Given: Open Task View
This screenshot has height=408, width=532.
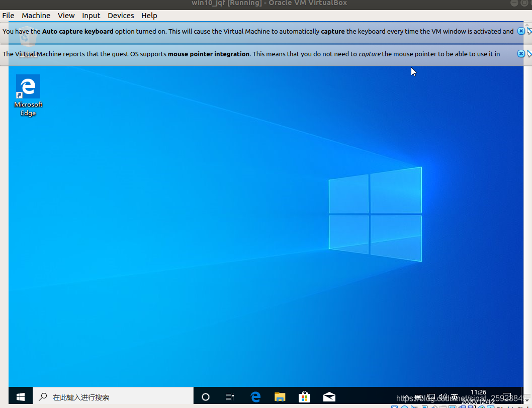Looking at the screenshot, I should tap(230, 397).
